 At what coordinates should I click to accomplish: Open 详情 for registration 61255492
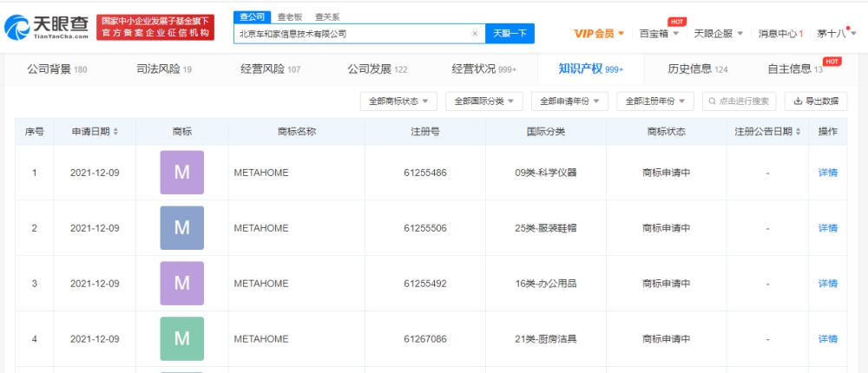pyautogui.click(x=827, y=284)
